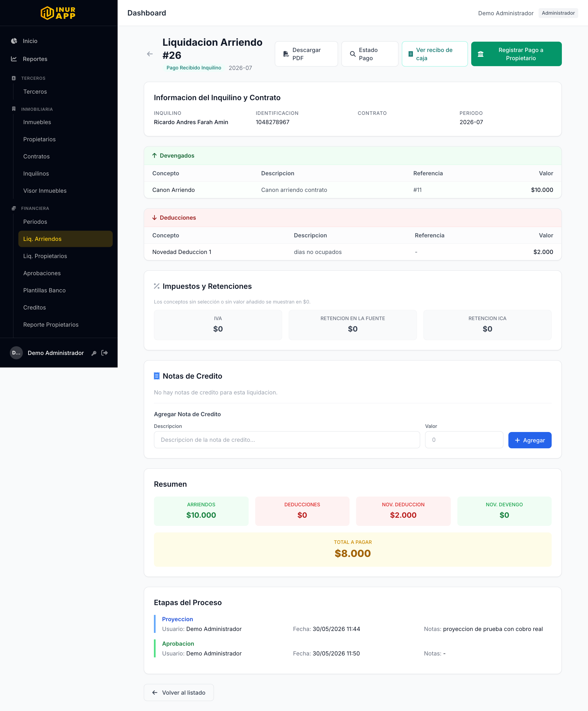
Task: Go to Inquilinos page
Action: pos(65,174)
